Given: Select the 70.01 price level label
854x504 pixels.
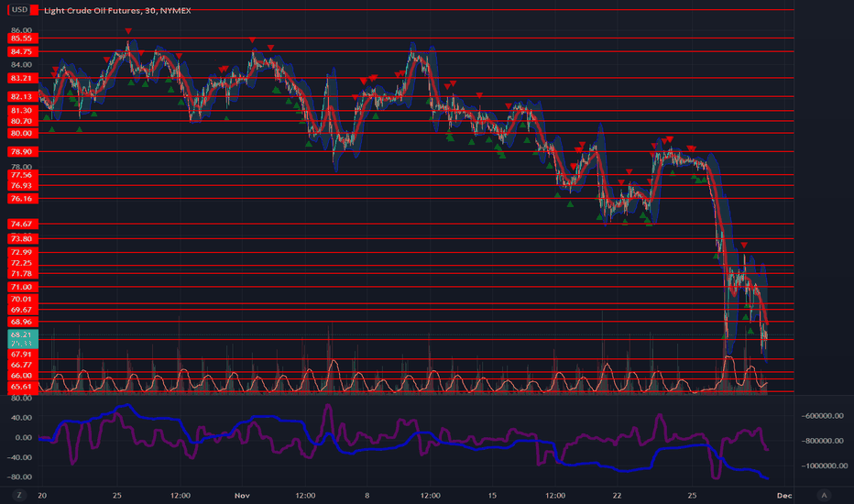Looking at the screenshot, I should [x=22, y=299].
